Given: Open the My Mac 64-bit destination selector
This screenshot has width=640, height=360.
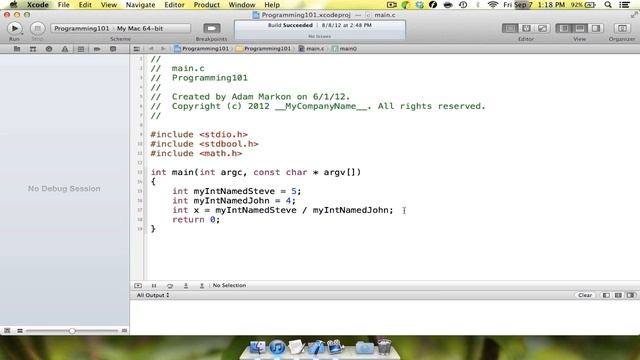Looking at the screenshot, I should tap(140, 28).
